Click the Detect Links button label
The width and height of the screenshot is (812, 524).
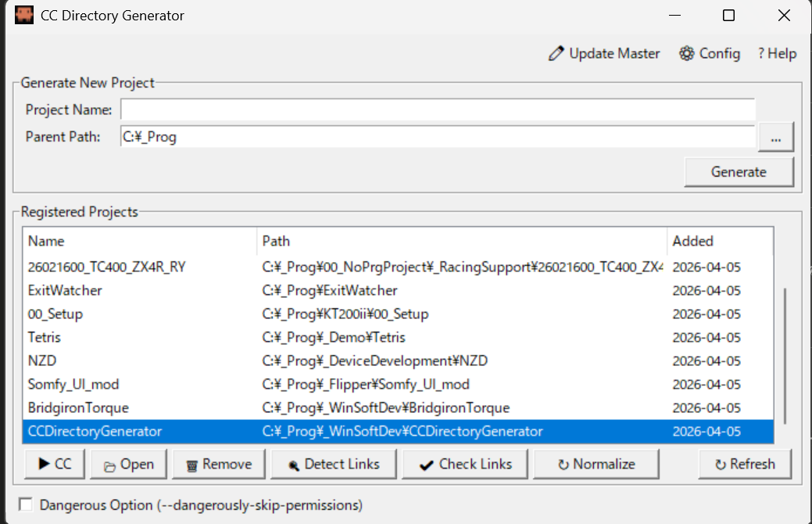342,464
